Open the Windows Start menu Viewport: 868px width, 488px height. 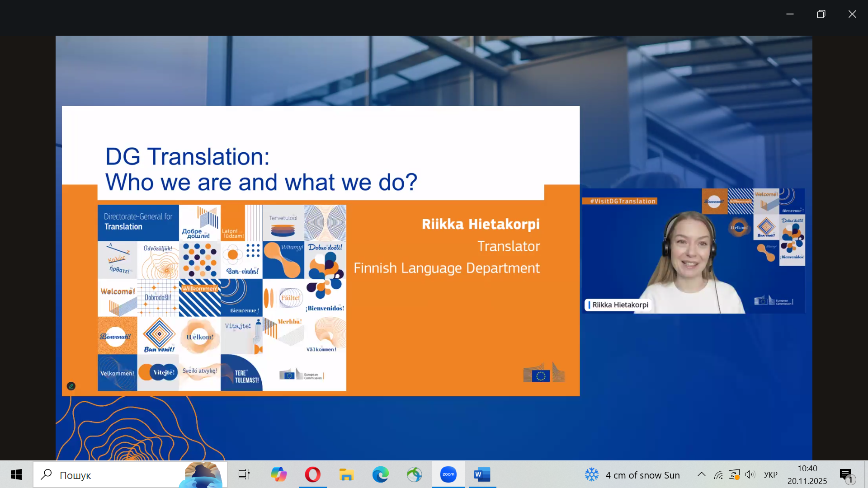pos(16,474)
